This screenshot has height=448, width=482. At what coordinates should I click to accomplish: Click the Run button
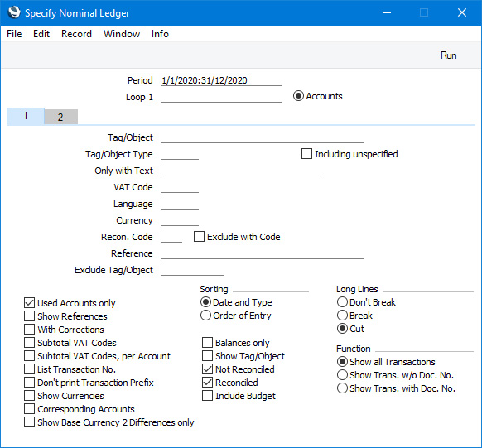point(448,55)
